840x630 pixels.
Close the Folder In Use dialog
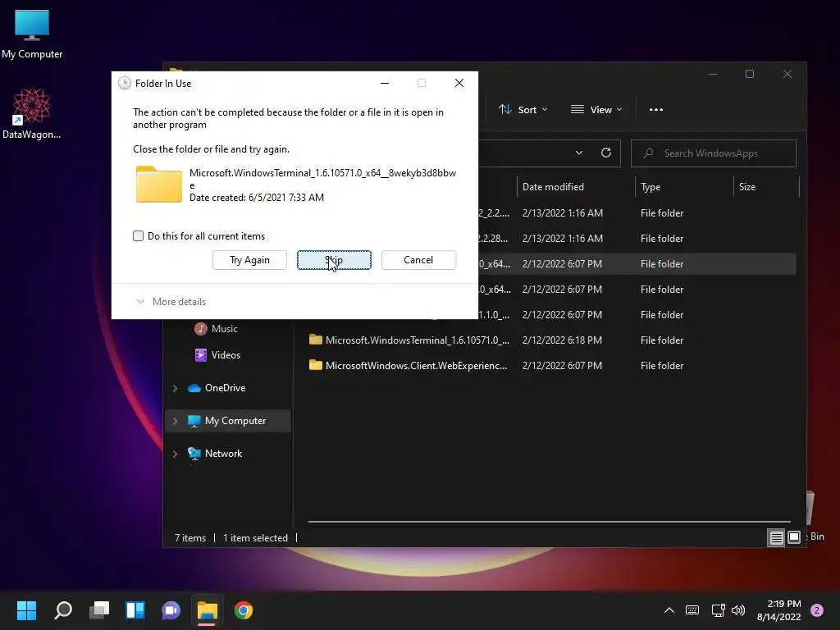(459, 83)
